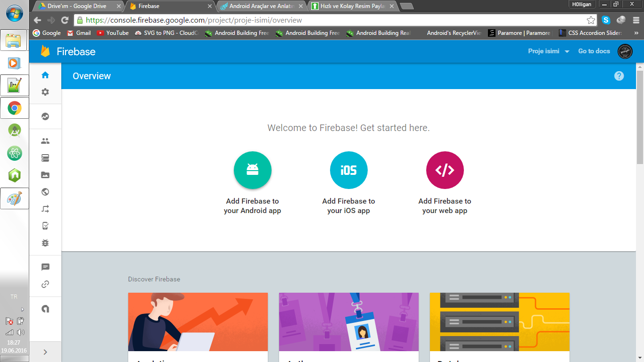
Task: Expand the Proje isimi project dropdown
Action: coord(549,51)
